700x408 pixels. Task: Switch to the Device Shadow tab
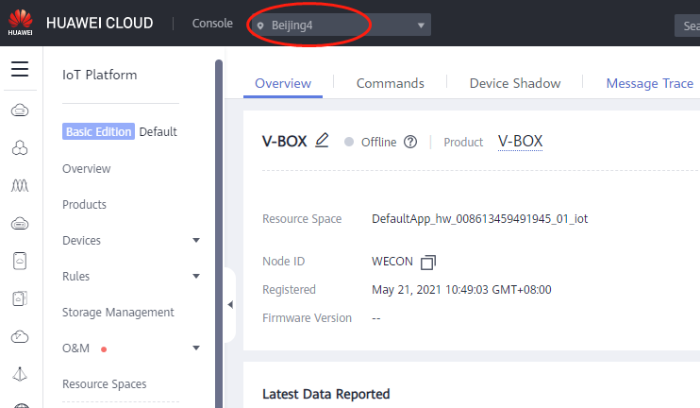[x=515, y=83]
